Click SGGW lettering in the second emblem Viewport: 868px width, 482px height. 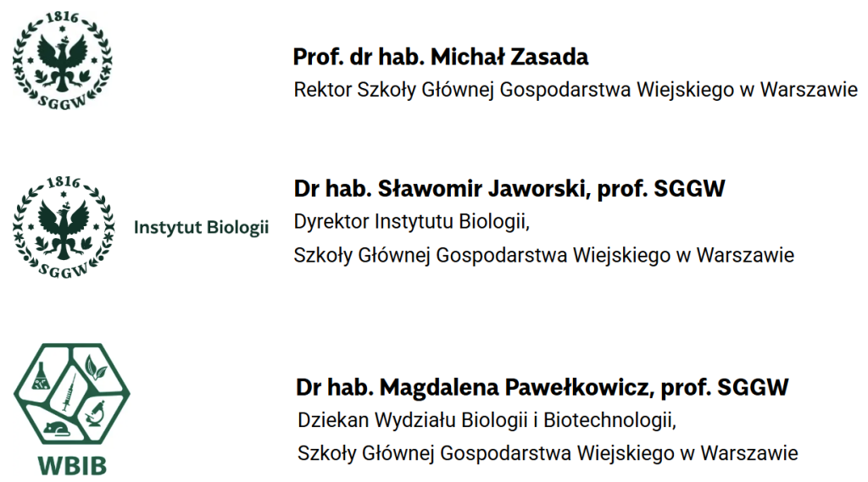point(62,270)
